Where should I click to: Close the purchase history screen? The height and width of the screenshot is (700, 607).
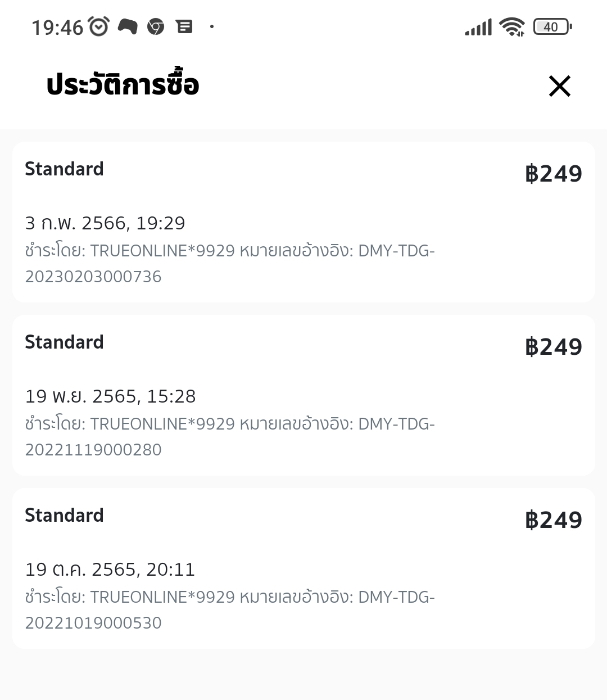559,86
